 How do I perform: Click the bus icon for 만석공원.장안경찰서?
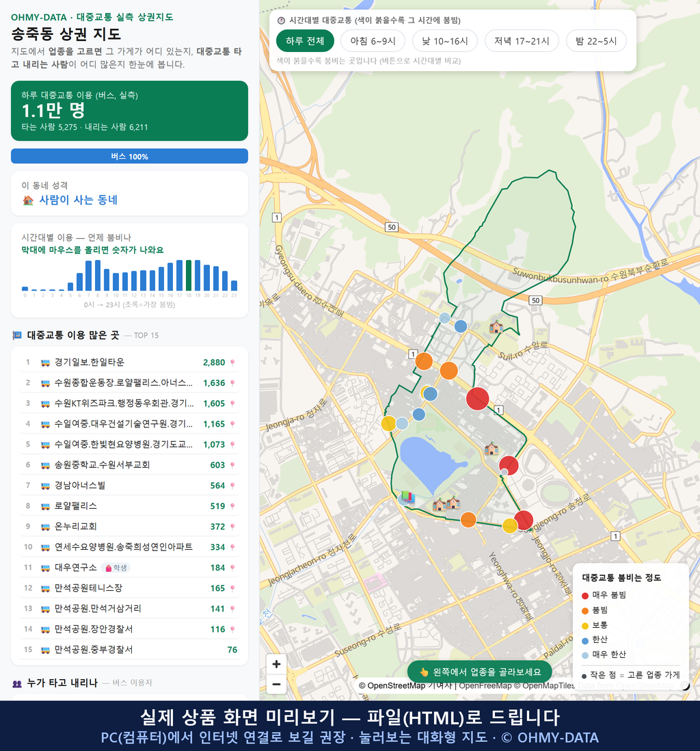(x=46, y=629)
